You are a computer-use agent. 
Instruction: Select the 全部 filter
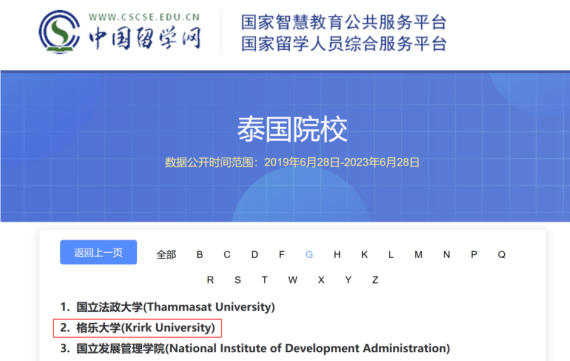(166, 254)
